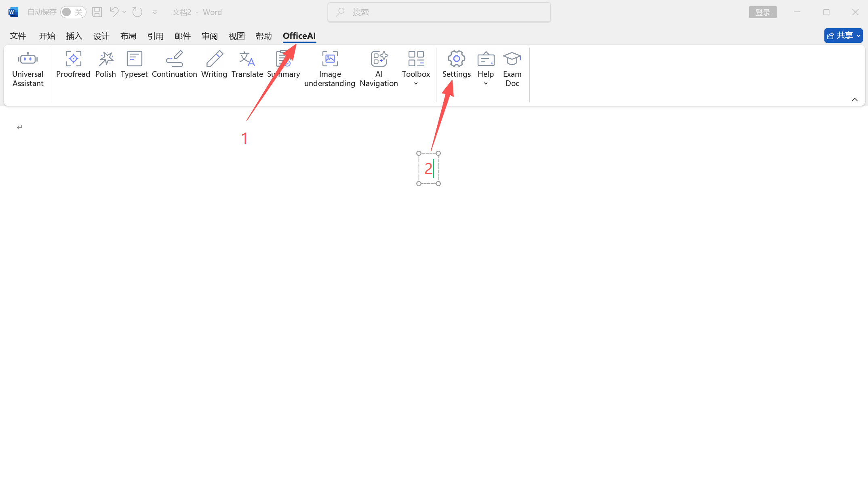The width and height of the screenshot is (868, 492).
Task: Open the Universal Assistant tool
Action: click(28, 69)
